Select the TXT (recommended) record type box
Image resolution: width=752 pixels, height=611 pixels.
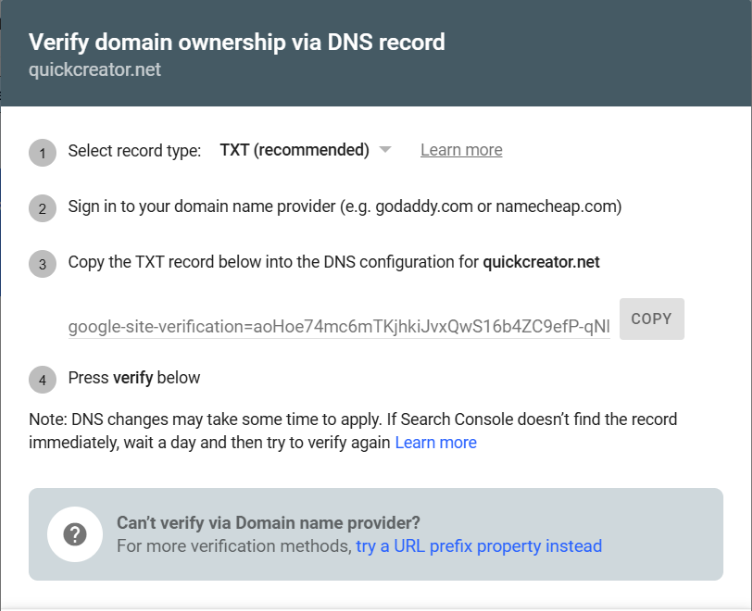(x=306, y=150)
